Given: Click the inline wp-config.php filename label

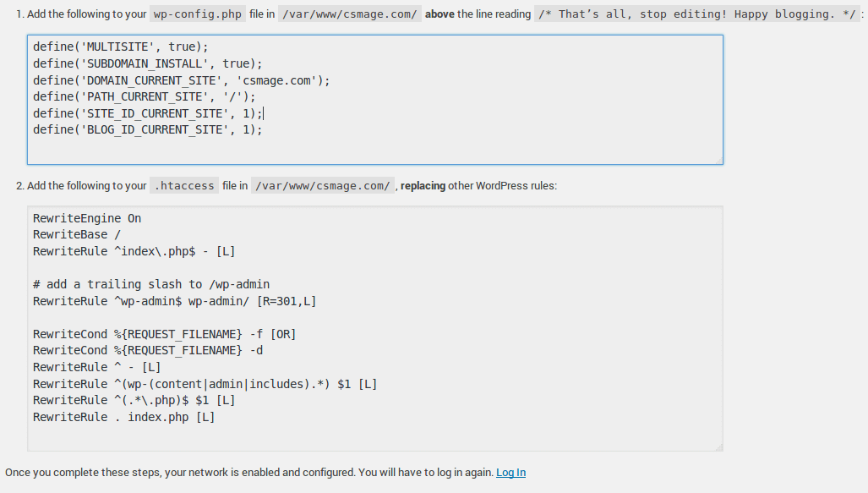Looking at the screenshot, I should tap(196, 14).
